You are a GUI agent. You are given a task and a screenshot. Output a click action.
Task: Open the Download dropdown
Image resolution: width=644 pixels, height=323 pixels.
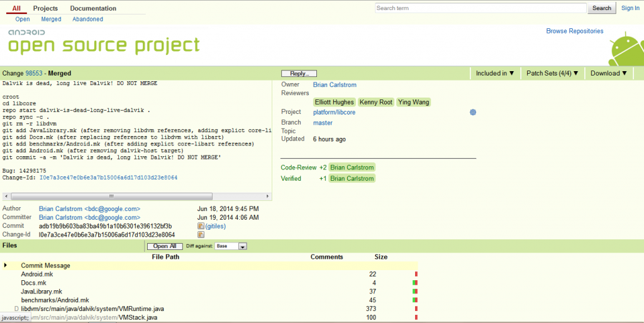point(609,73)
